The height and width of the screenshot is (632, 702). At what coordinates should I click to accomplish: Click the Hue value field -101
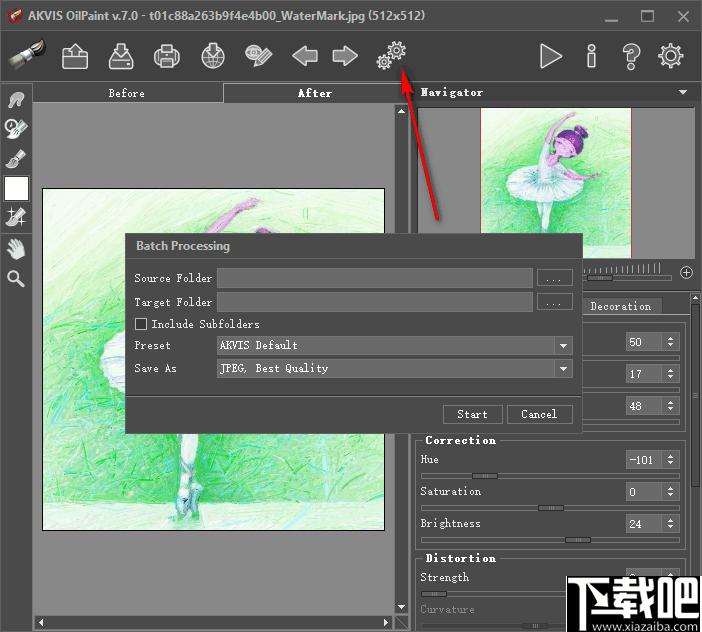[643, 460]
